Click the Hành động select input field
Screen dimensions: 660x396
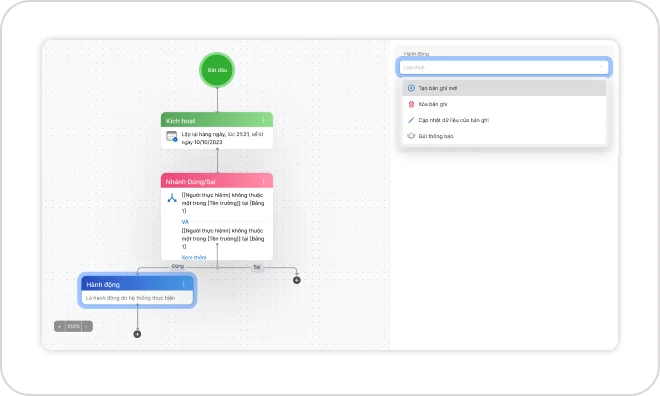(x=504, y=67)
